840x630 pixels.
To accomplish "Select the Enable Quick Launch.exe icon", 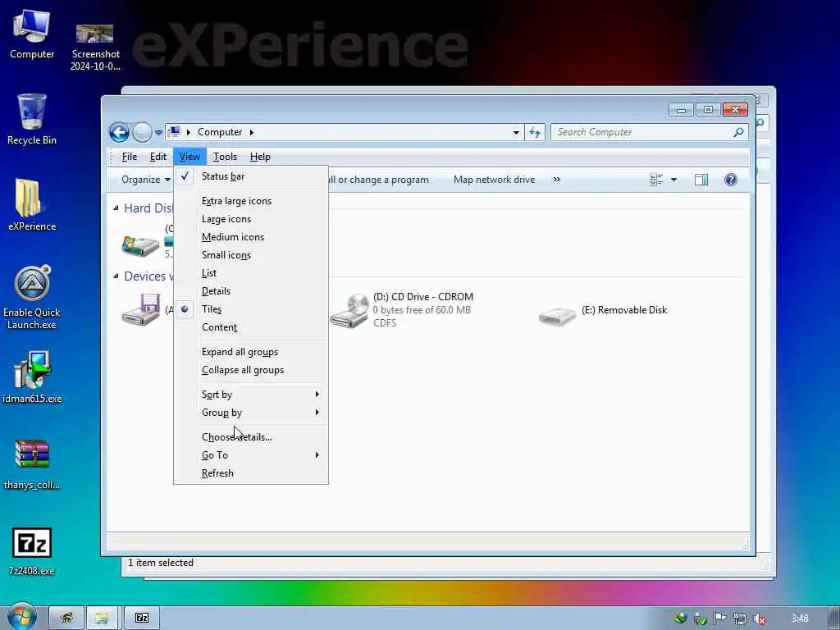I will [32, 297].
